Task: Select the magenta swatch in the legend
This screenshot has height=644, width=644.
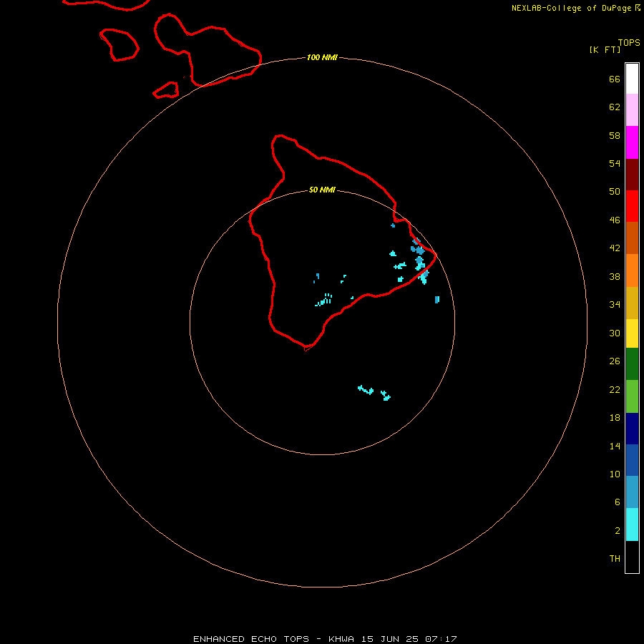Action: (x=632, y=142)
